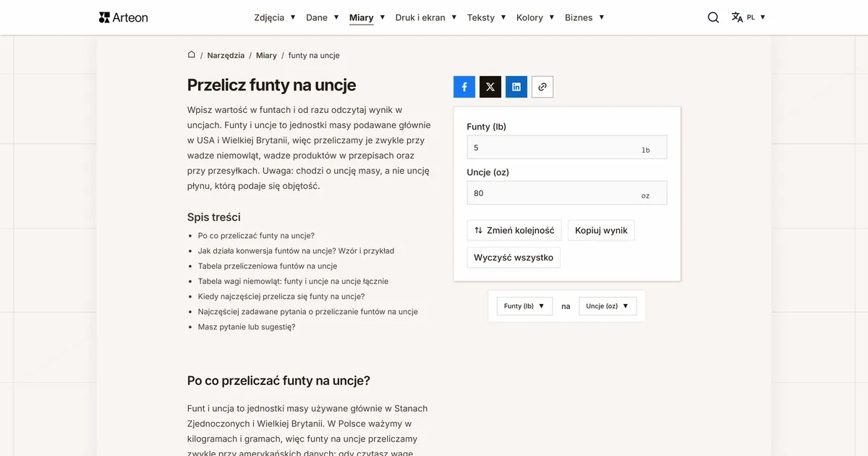Focus the Uncje (oz) input field
Image resolution: width=868 pixels, height=456 pixels.
pos(567,193)
